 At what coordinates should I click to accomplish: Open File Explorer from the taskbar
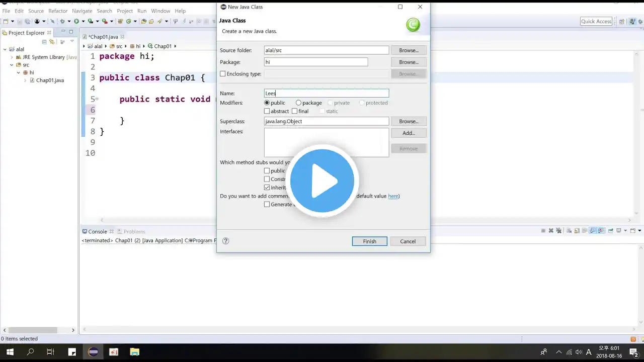[x=134, y=352]
